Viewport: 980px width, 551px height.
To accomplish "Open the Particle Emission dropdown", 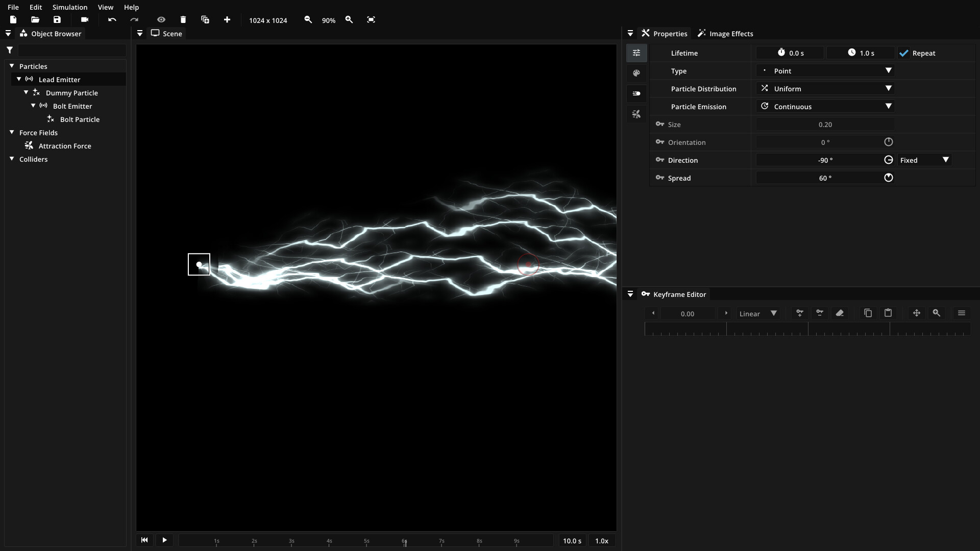I will pos(825,107).
